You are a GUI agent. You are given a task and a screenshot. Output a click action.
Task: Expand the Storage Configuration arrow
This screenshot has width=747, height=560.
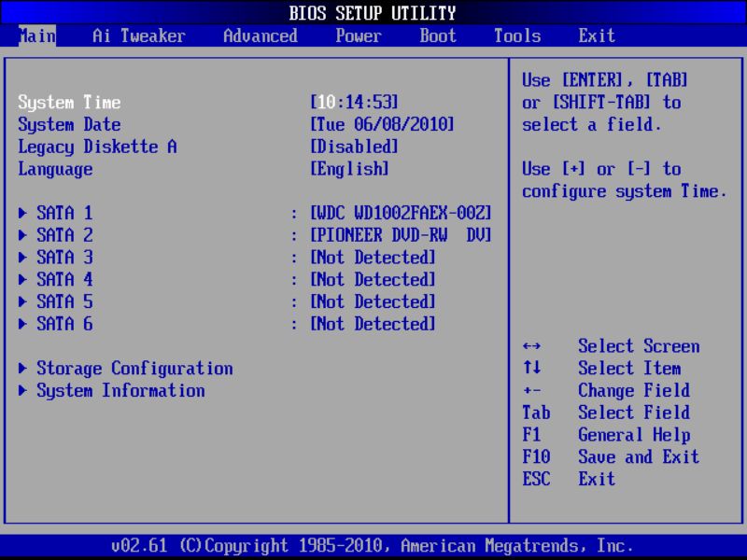click(x=22, y=368)
